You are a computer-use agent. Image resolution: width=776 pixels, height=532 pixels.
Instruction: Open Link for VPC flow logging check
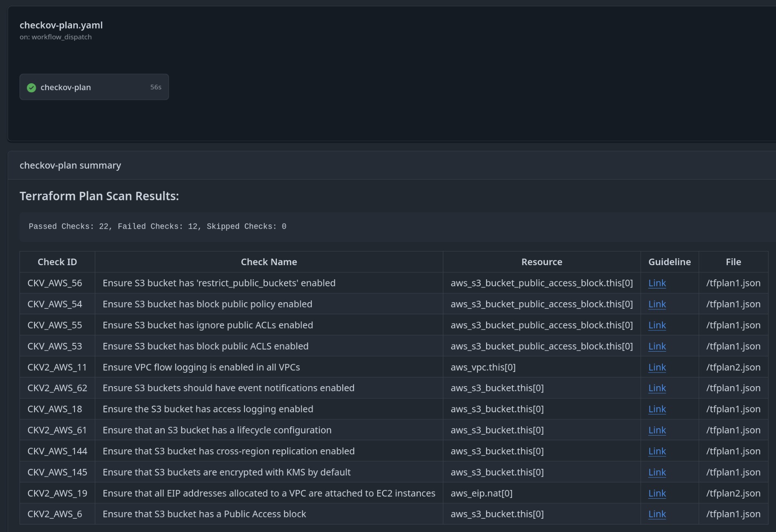click(x=657, y=367)
